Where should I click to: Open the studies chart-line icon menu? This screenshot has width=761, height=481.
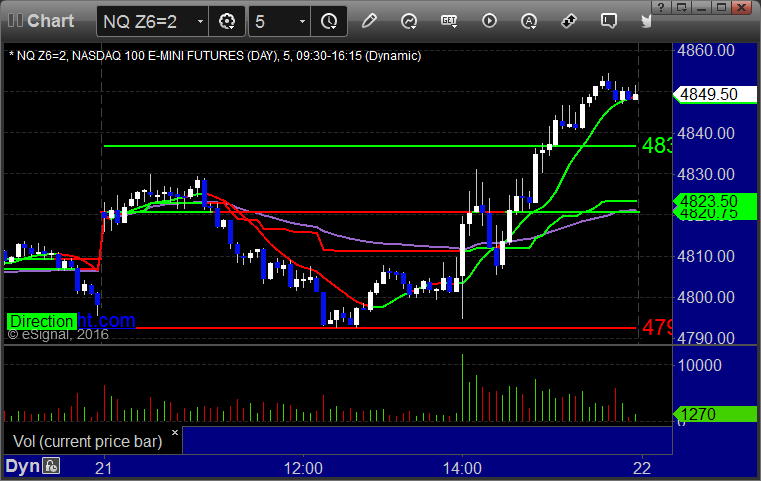[x=409, y=21]
